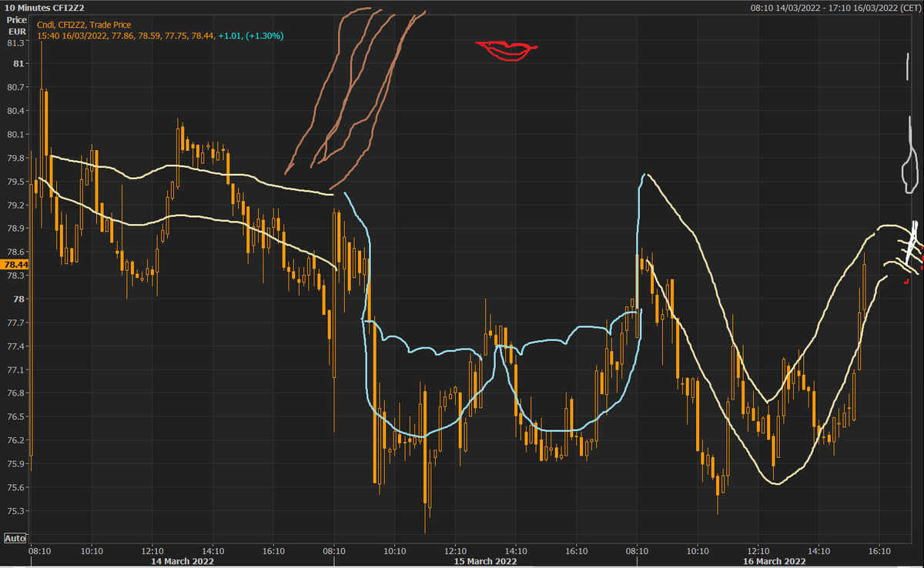Click the 80.7 price axis label
Screen dimensions: 924x568
coord(17,87)
